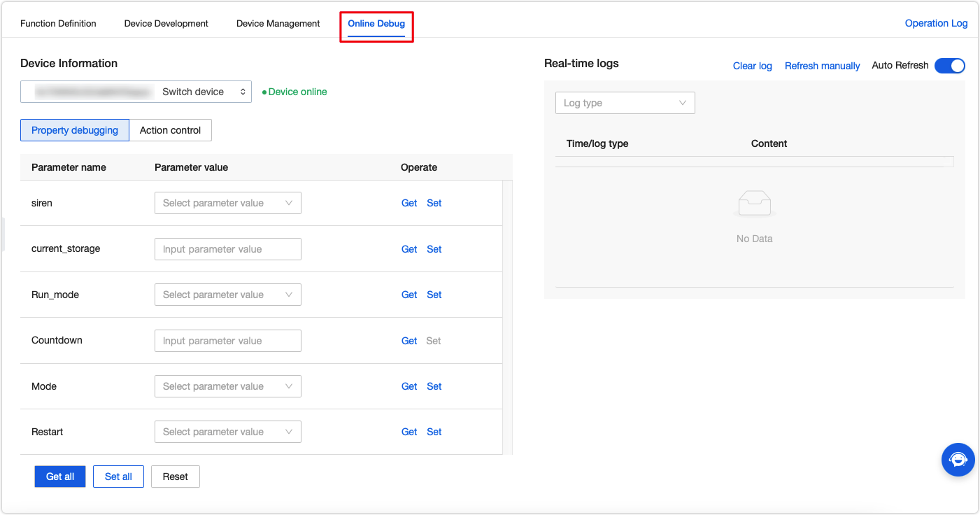Viewport: 980px width, 515px height.
Task: Click the Clear log link
Action: [x=752, y=66]
